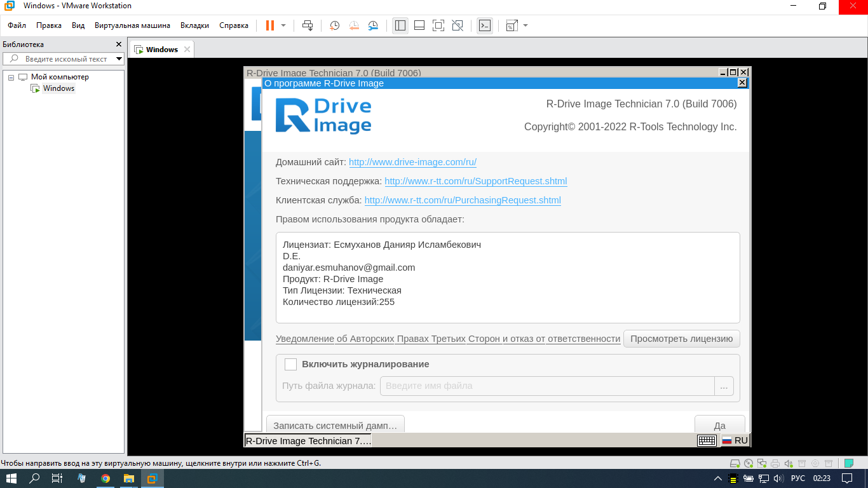Screen dimensions: 868x488
Task: Open the drive-image.com home site link
Action: click(412, 162)
